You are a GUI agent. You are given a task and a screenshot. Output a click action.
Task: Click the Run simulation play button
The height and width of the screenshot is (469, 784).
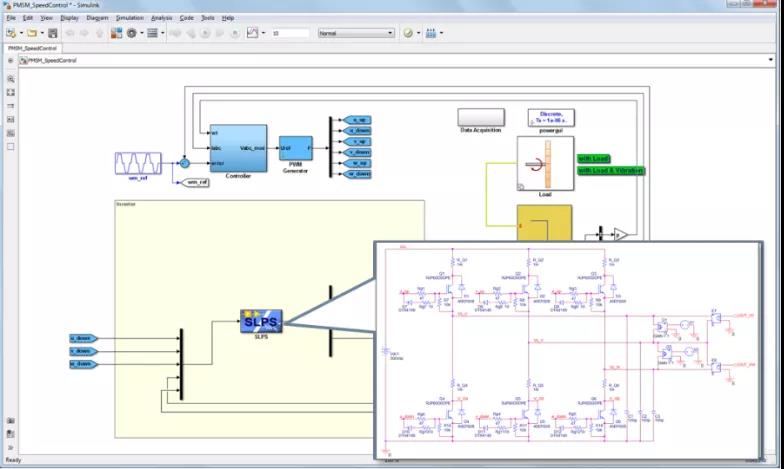click(205, 34)
